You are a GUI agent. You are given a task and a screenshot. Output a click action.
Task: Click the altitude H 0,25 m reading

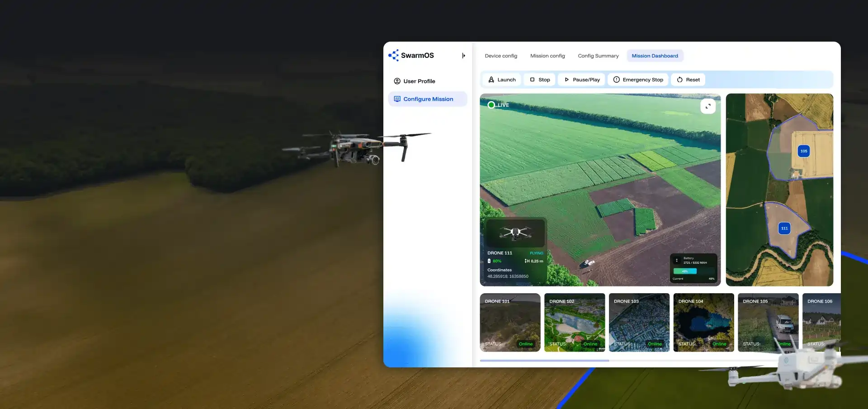click(x=534, y=261)
